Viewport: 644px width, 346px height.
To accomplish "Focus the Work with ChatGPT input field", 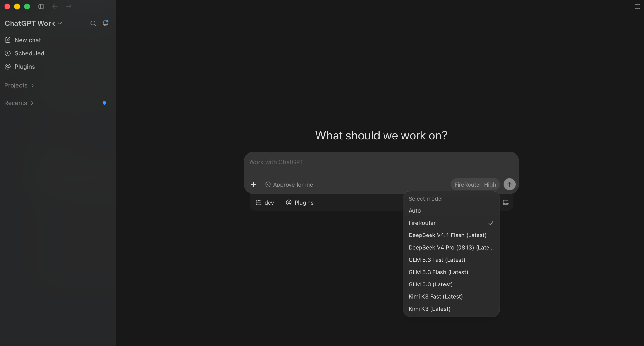I will pyautogui.click(x=381, y=162).
